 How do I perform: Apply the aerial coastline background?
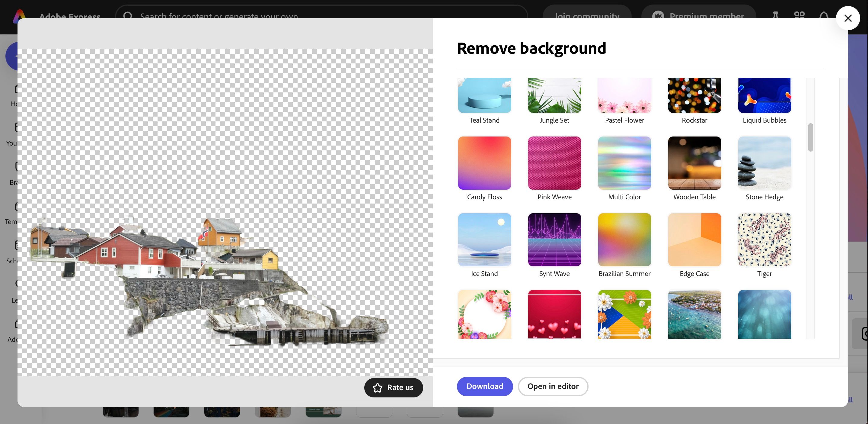pos(694,314)
